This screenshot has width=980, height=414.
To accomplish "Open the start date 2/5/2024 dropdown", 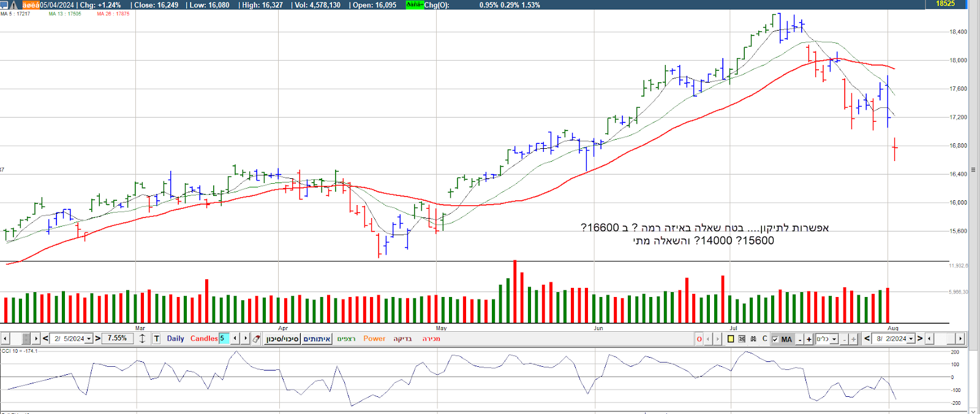I will (x=88, y=339).
